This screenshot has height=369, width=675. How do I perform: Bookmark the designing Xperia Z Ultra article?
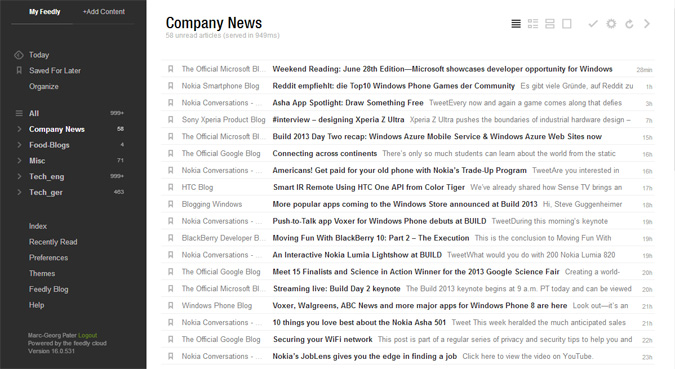coord(170,120)
